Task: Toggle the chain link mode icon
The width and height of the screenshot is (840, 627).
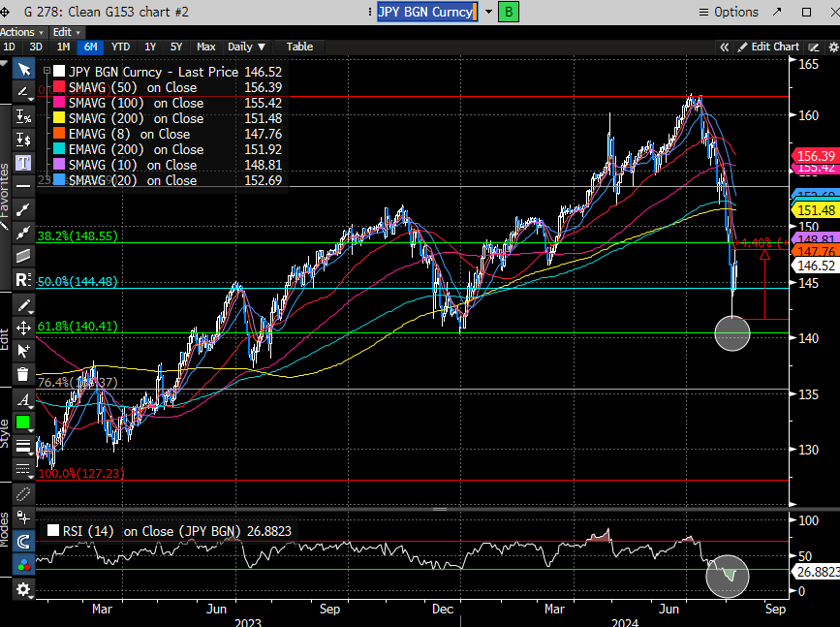Action: coord(23,494)
